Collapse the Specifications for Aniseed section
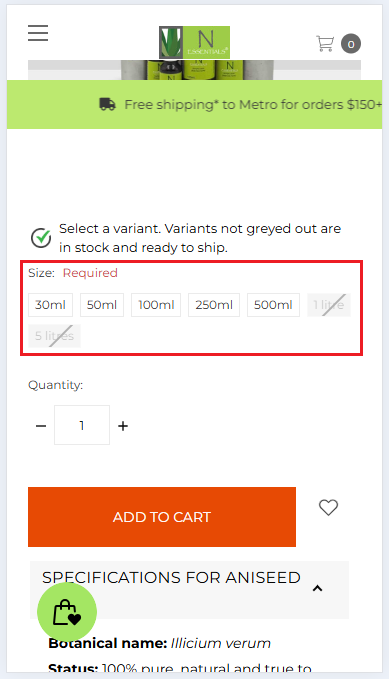This screenshot has height=679, width=389. tap(318, 588)
